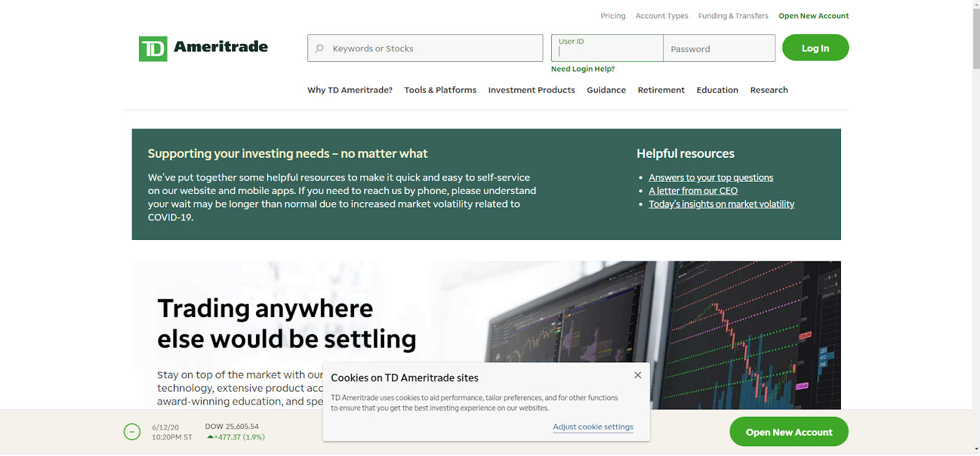This screenshot has width=980, height=456.
Task: Open the Tools & Platforms menu
Action: tap(440, 90)
